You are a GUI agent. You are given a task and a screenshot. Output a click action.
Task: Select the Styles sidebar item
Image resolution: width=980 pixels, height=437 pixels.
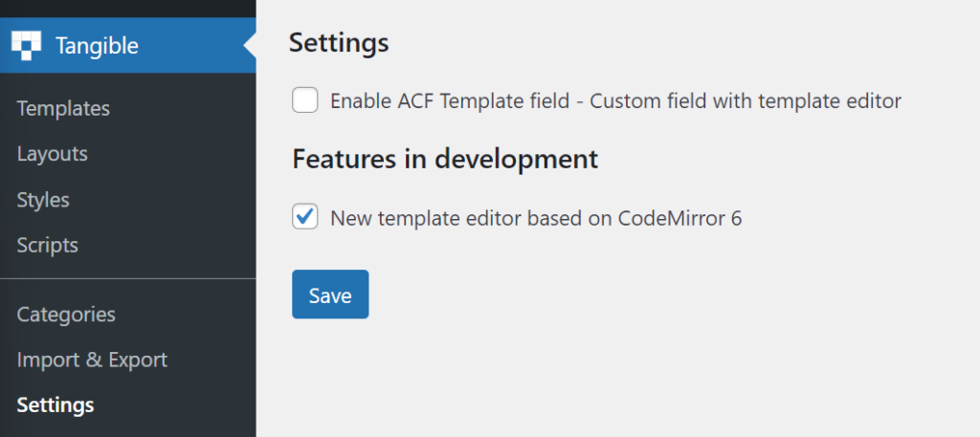coord(42,200)
